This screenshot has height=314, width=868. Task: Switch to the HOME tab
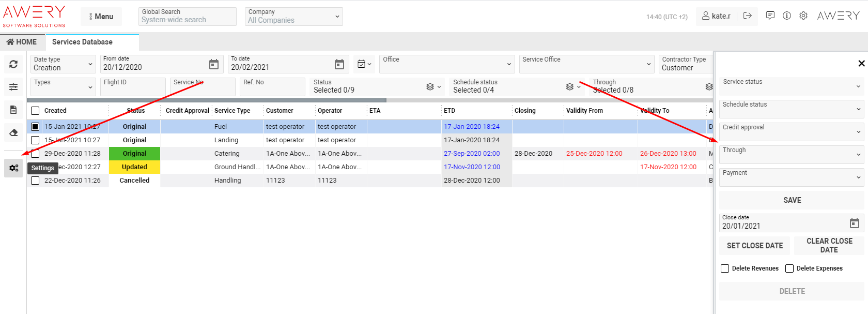click(x=22, y=42)
